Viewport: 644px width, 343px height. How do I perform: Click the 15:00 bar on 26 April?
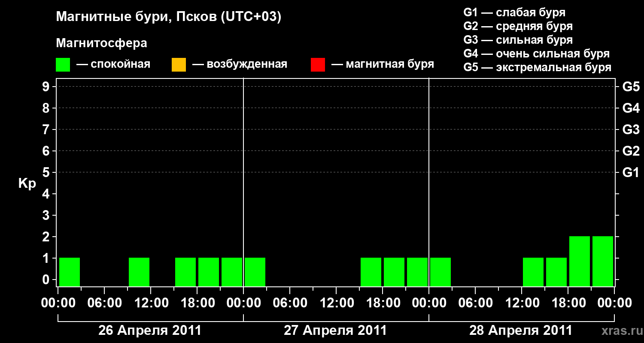(x=185, y=272)
